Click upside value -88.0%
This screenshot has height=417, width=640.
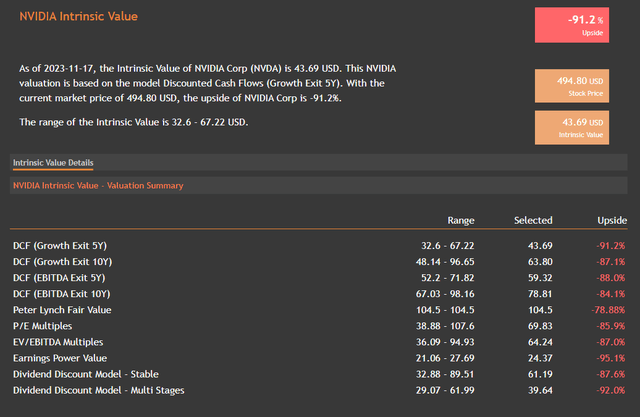[x=611, y=278]
